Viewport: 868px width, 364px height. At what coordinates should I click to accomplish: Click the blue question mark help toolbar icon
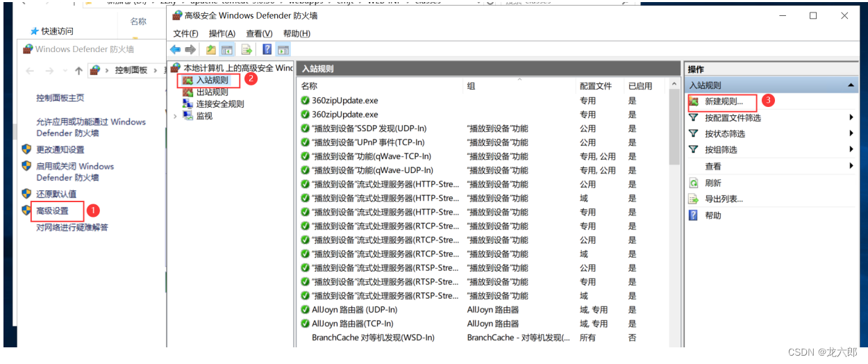click(x=267, y=49)
